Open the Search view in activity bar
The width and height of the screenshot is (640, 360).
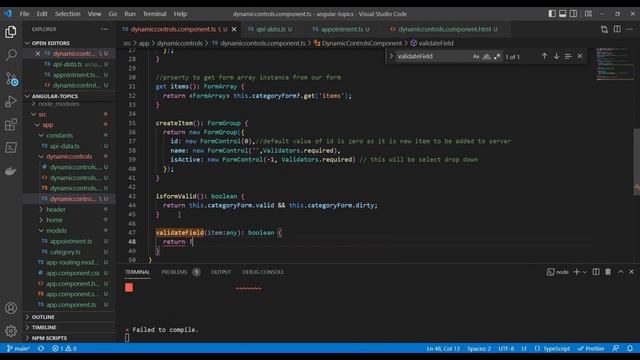(x=11, y=55)
